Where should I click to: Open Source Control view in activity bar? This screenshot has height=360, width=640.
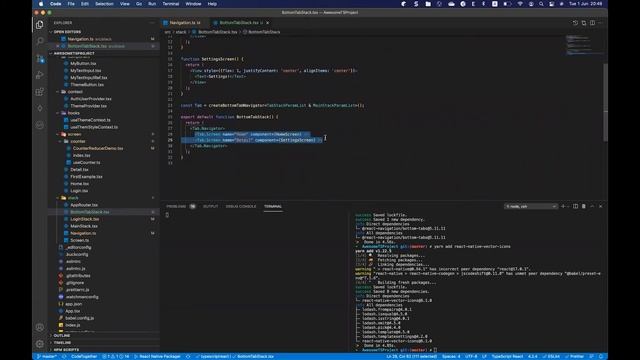pyautogui.click(x=40, y=58)
